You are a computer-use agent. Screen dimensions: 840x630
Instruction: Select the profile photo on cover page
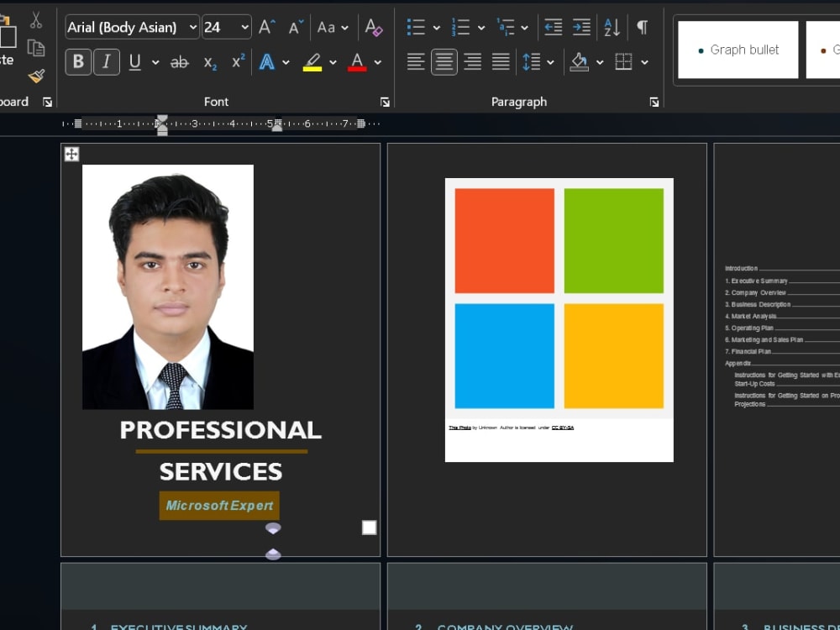(x=168, y=287)
